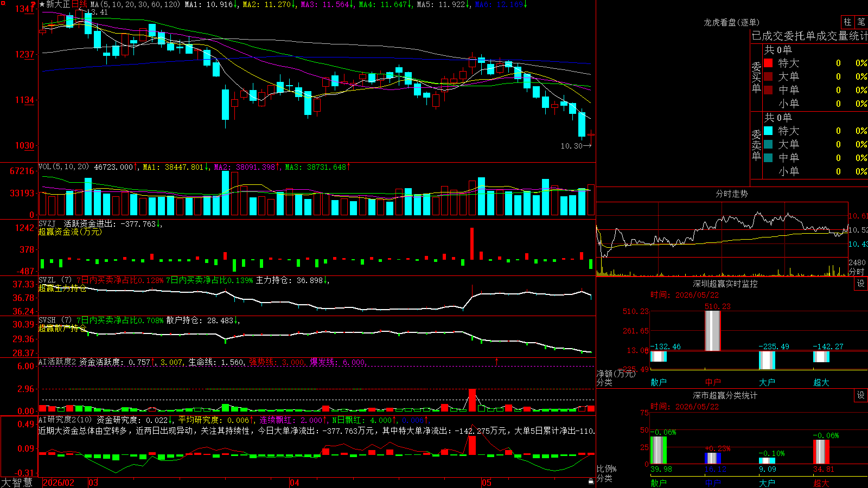Click the 深市超赢分类统计 panel title
This screenshot has height=488, width=868.
coord(725,395)
